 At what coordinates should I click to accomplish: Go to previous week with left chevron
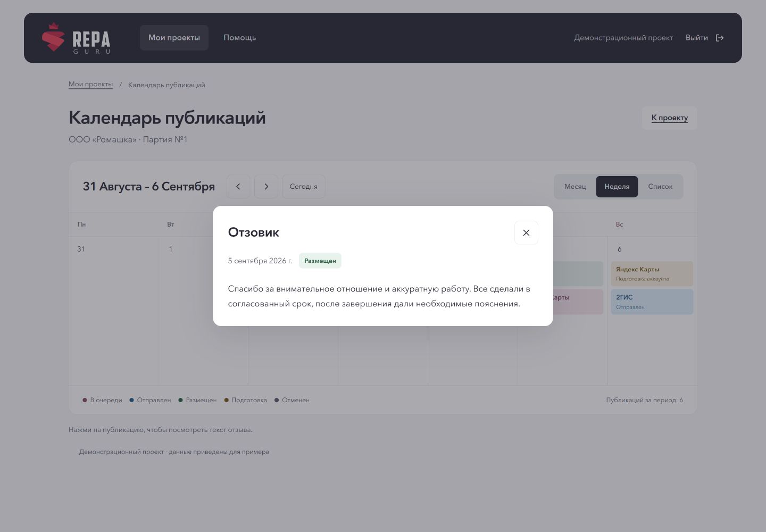pyautogui.click(x=238, y=187)
